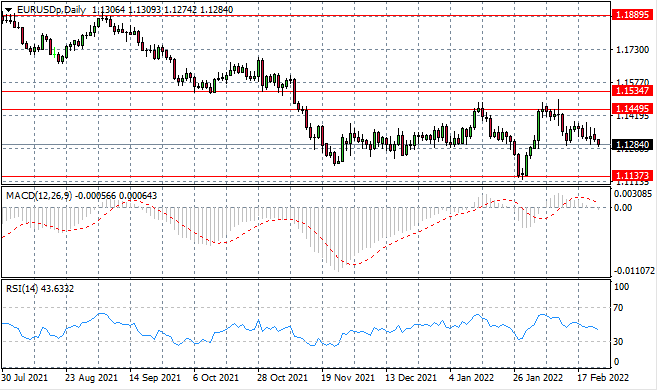Click the RSI scale level 30

[x=618, y=342]
